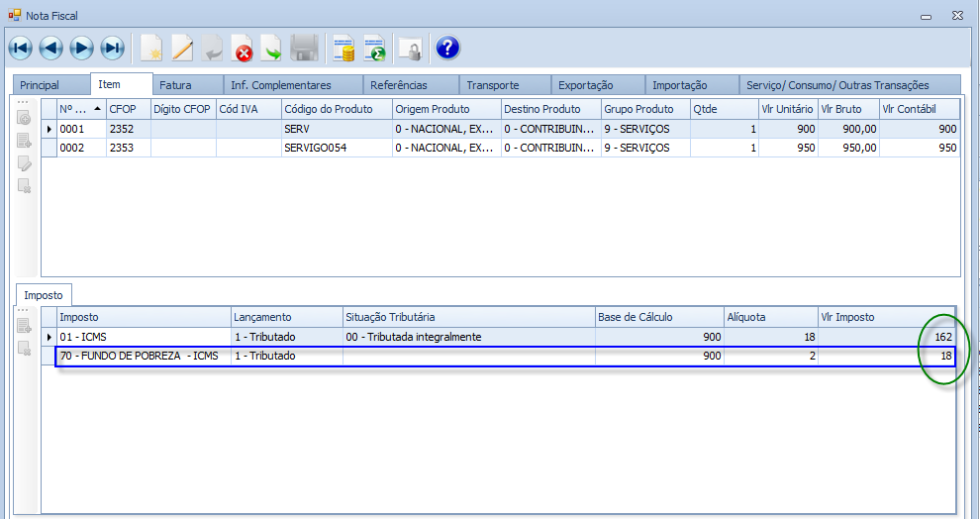Advance to the next record
Screen dimensions: 980x519
pos(82,48)
